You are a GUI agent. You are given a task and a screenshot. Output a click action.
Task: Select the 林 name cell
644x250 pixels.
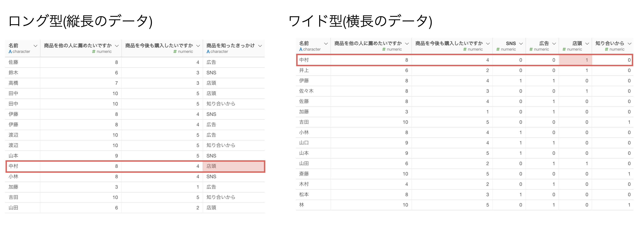point(313,205)
